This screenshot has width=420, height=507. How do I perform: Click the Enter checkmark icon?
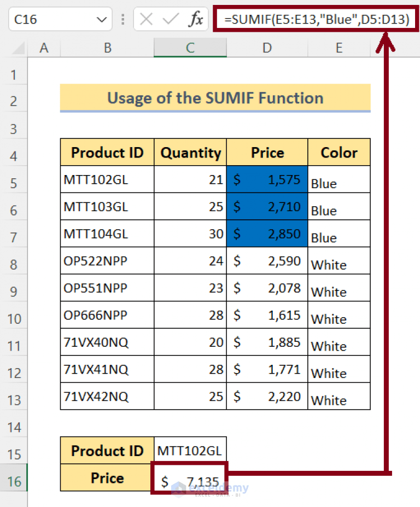point(170,19)
